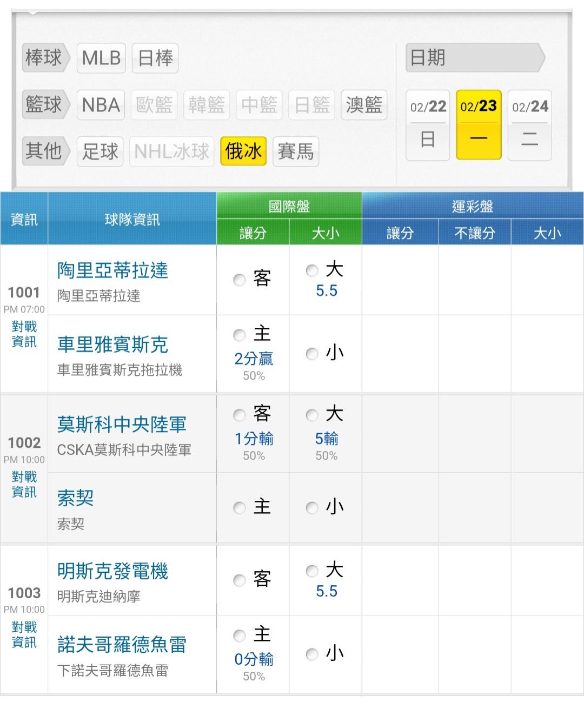Open team page 莫斯科中央陸軍
Image resolution: width=584 pixels, height=728 pixels.
tap(122, 425)
